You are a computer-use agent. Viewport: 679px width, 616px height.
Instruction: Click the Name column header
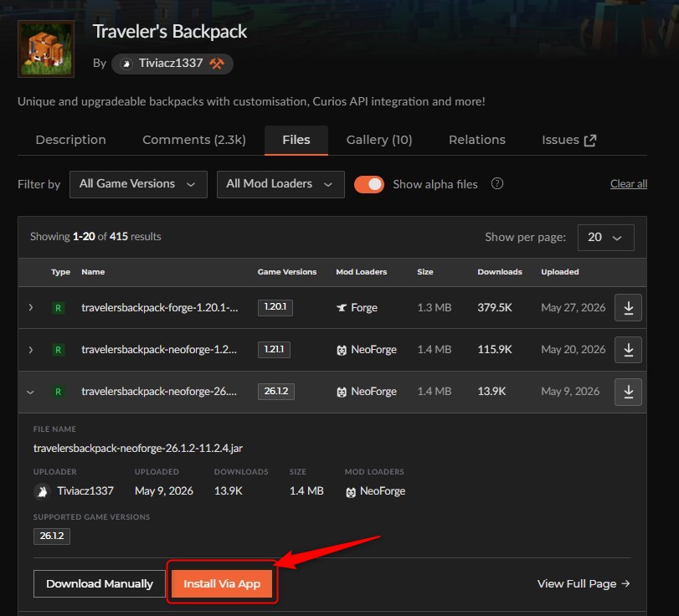point(93,272)
